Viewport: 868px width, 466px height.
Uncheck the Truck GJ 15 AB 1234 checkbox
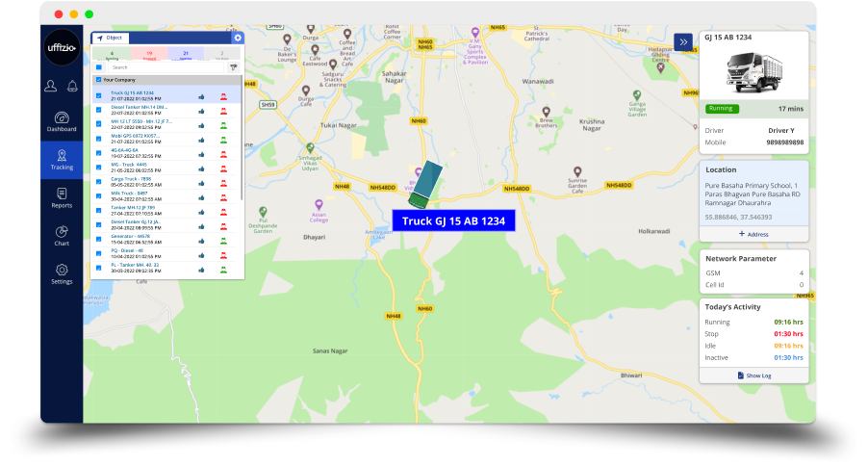99,96
